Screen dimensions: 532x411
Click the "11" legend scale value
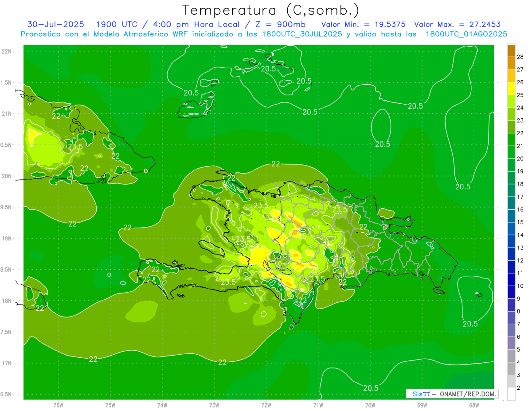pos(520,273)
